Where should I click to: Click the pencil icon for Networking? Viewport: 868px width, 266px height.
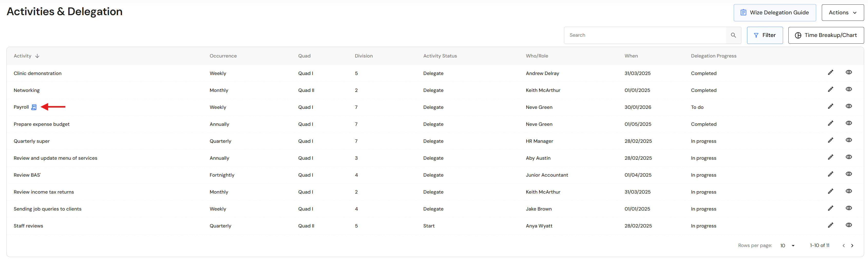tap(830, 89)
